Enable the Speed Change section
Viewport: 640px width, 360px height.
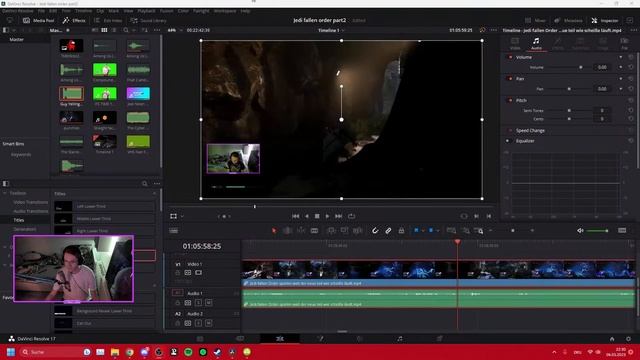[x=510, y=131]
